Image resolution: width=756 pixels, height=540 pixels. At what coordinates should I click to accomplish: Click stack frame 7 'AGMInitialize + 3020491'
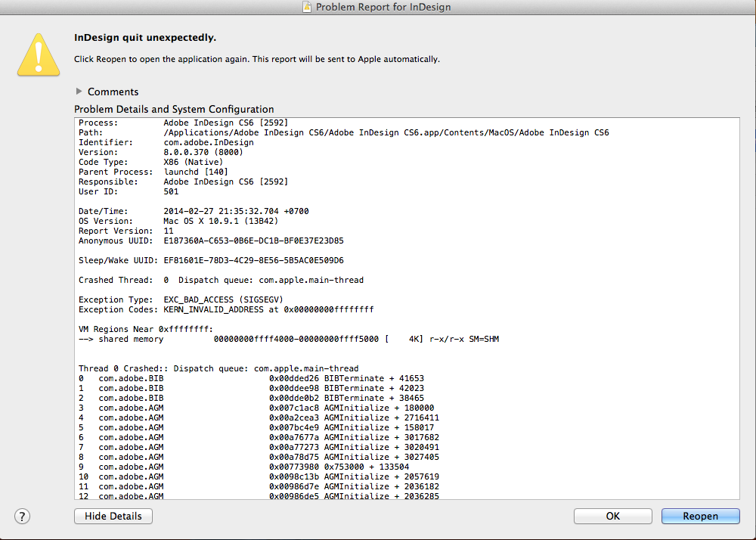point(259,447)
